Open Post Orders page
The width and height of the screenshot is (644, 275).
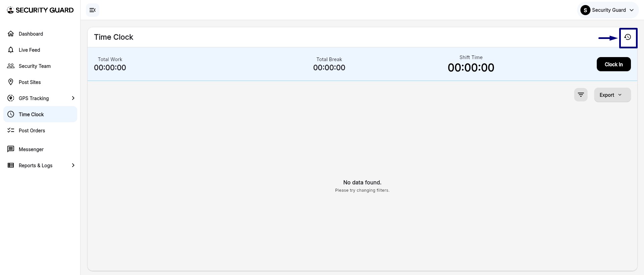(x=40, y=130)
